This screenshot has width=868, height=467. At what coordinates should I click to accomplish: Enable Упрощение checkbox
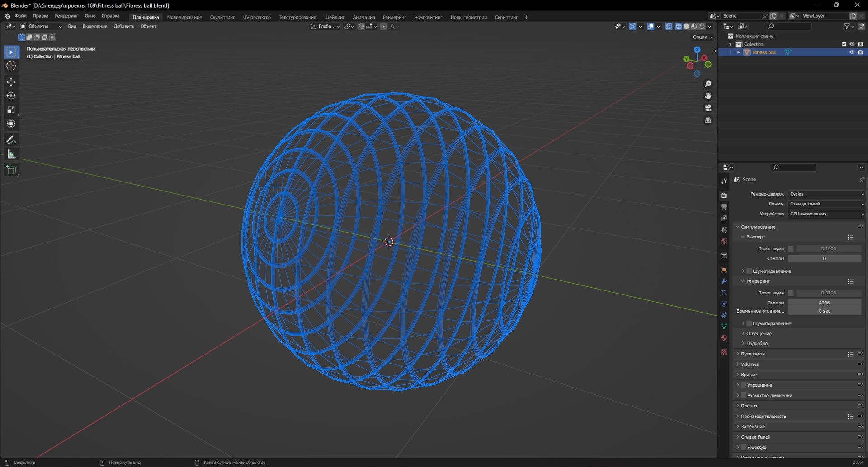pos(744,385)
